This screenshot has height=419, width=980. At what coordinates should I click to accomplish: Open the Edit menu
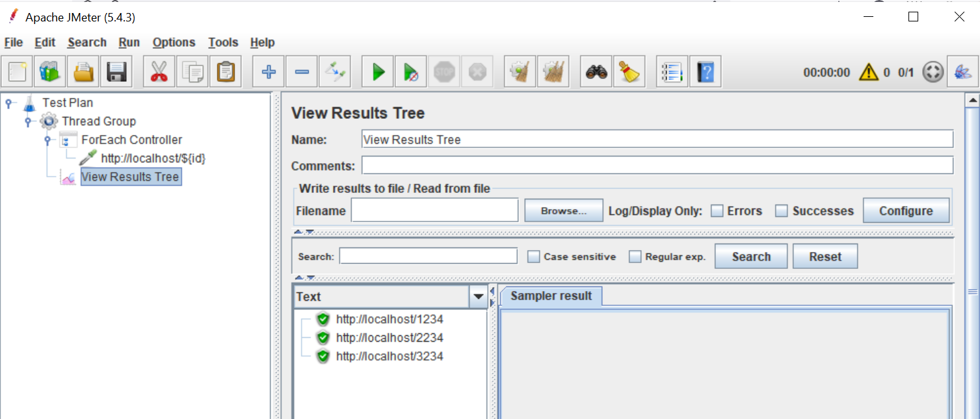pos(45,42)
